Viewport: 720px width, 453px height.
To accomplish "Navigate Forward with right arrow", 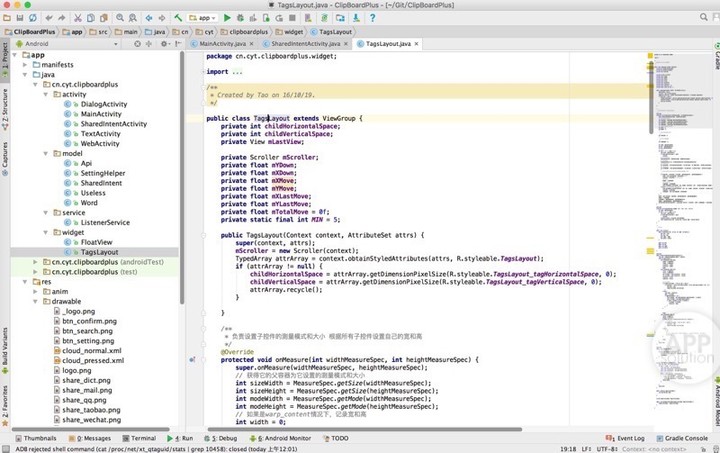I will (x=162, y=18).
